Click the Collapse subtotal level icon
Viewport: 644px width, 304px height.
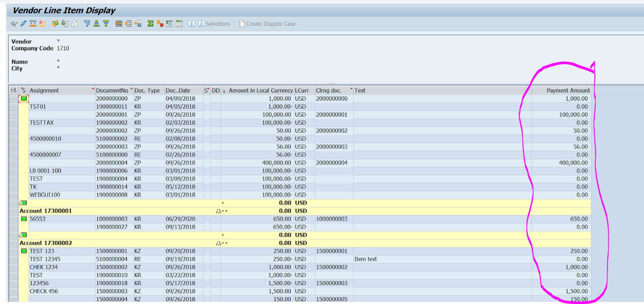click(179, 24)
